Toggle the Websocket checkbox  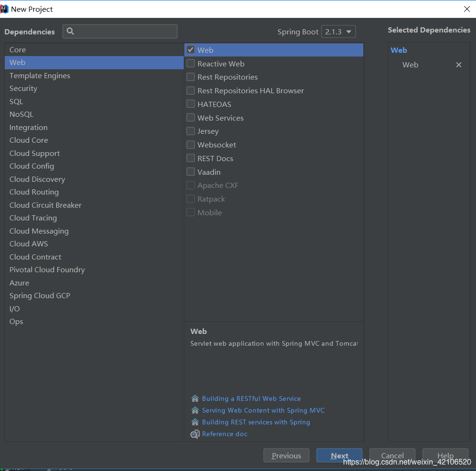tap(191, 145)
